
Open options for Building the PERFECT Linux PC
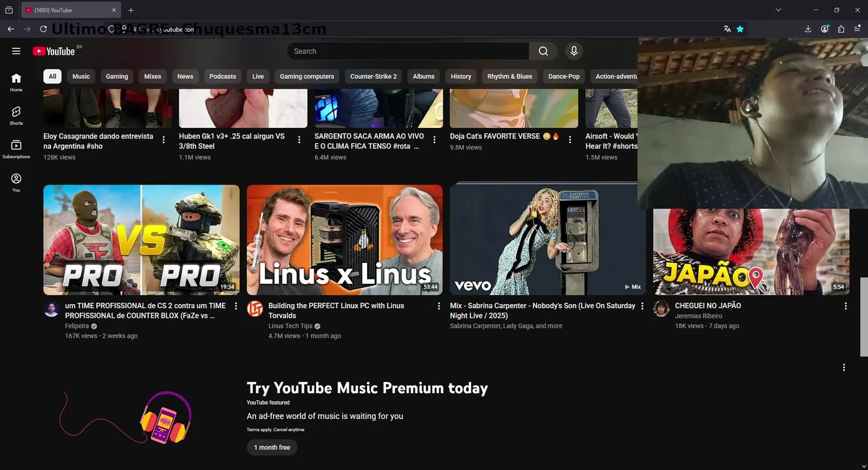pos(439,305)
